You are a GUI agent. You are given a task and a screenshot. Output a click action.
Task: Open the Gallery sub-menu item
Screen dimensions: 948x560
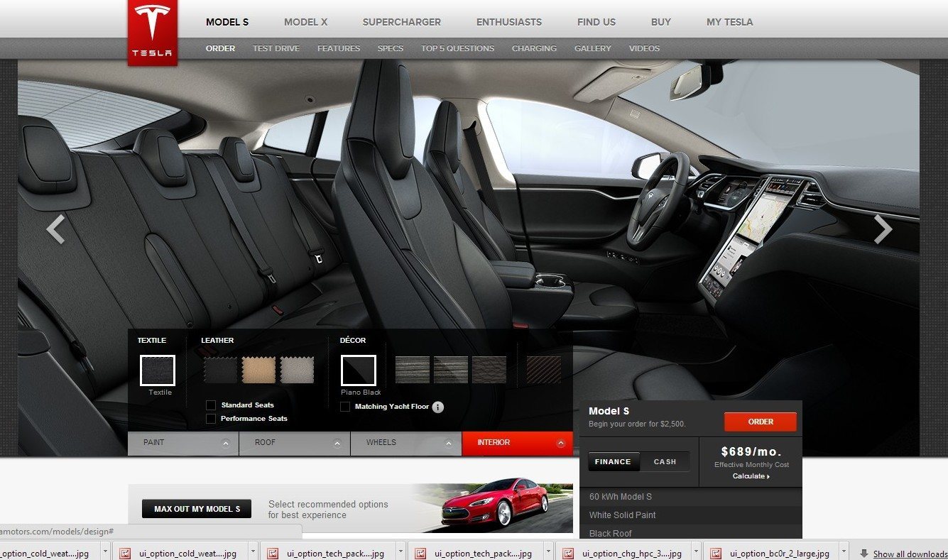593,48
